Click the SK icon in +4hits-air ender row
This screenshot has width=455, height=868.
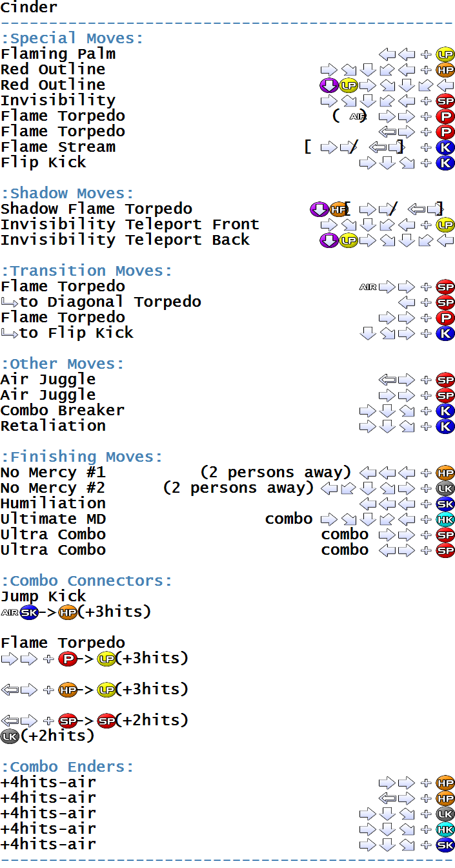[x=445, y=845]
